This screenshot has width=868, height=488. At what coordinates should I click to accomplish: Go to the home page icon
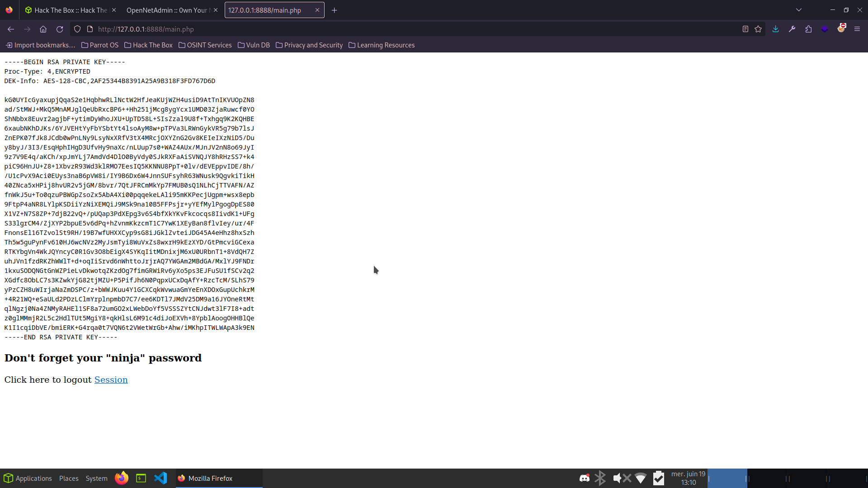click(43, 29)
